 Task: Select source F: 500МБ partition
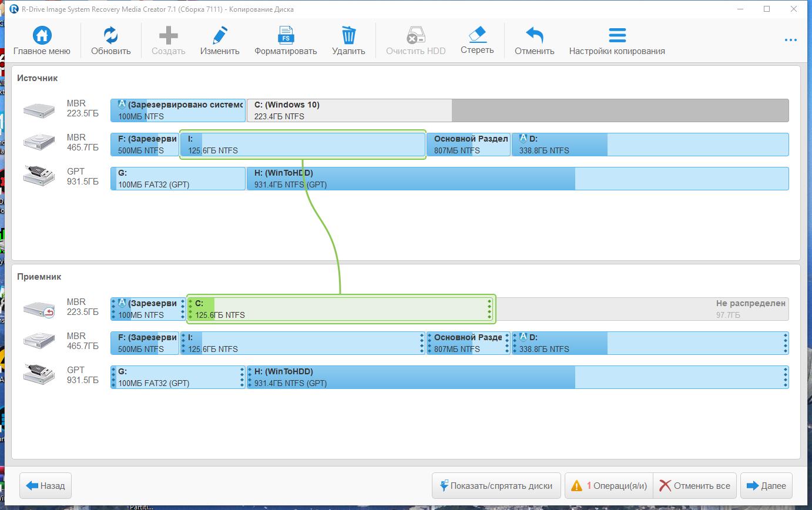click(145, 145)
